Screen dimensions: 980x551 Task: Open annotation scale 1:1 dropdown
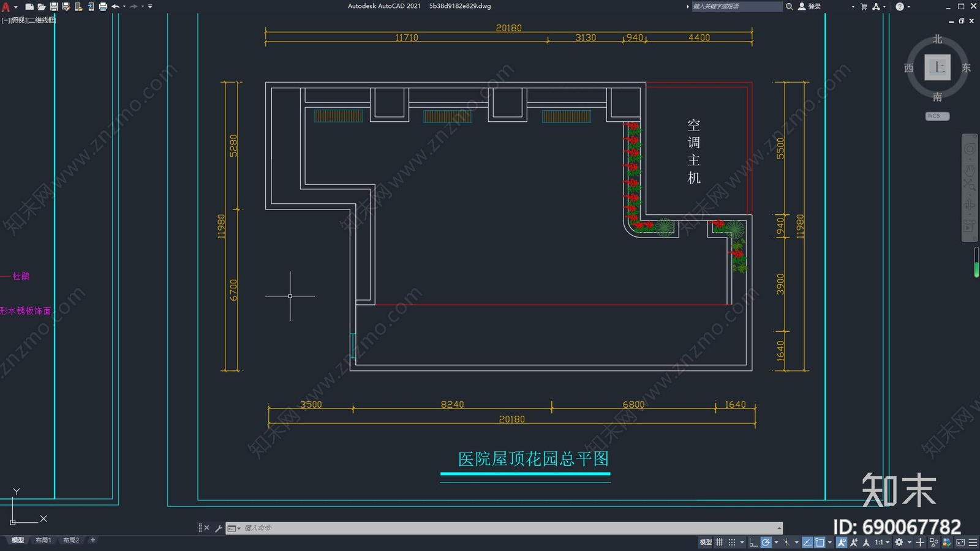882,542
